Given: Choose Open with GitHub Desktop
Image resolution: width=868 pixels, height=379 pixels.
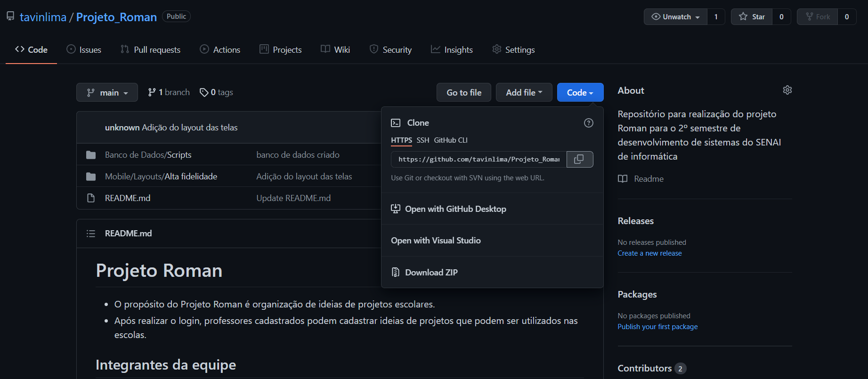Looking at the screenshot, I should click(x=492, y=209).
